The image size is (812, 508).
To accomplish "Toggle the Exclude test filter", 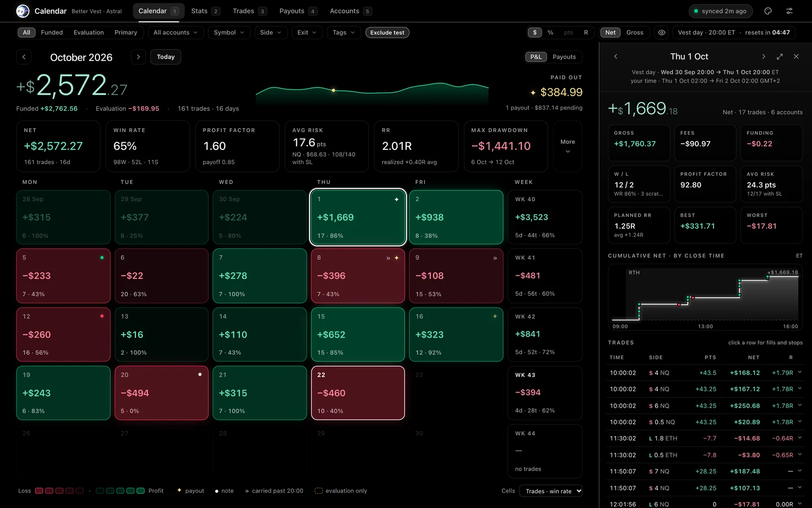I will point(387,33).
